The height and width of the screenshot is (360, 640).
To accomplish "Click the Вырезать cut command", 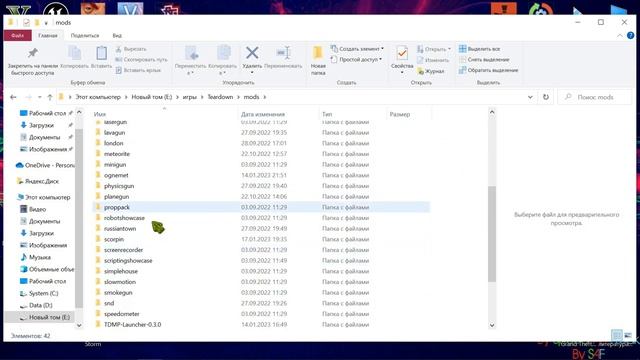I will tap(131, 49).
